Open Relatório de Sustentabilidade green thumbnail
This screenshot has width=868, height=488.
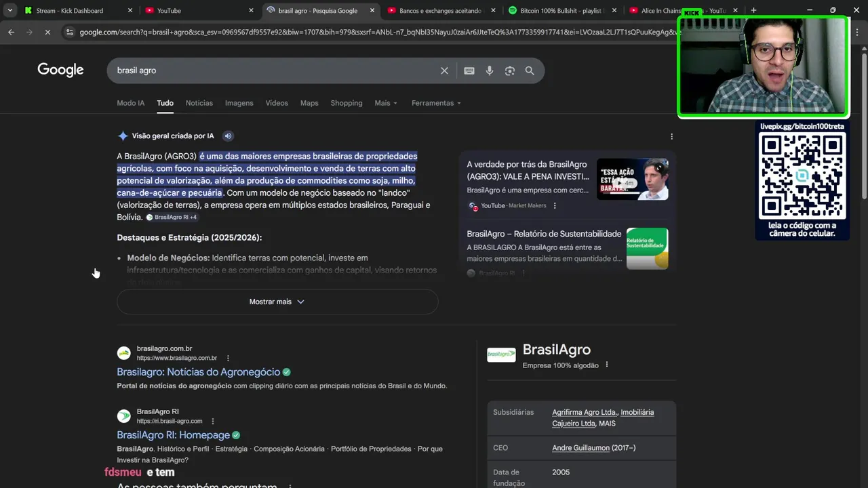coord(647,248)
